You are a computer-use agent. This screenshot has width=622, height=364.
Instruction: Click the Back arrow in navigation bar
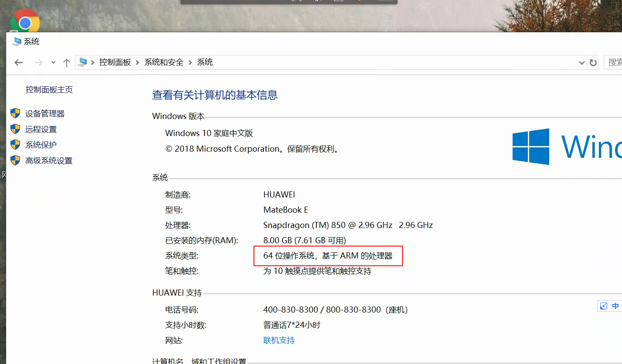18,62
